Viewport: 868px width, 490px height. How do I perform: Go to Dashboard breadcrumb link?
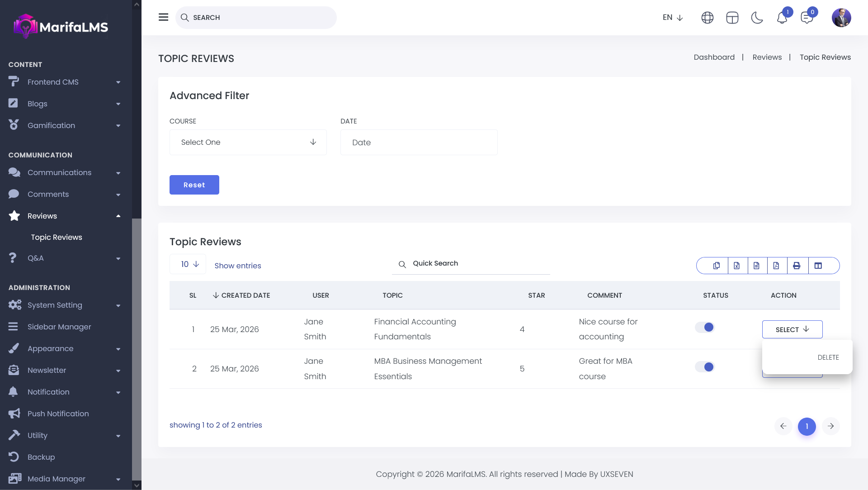click(714, 57)
